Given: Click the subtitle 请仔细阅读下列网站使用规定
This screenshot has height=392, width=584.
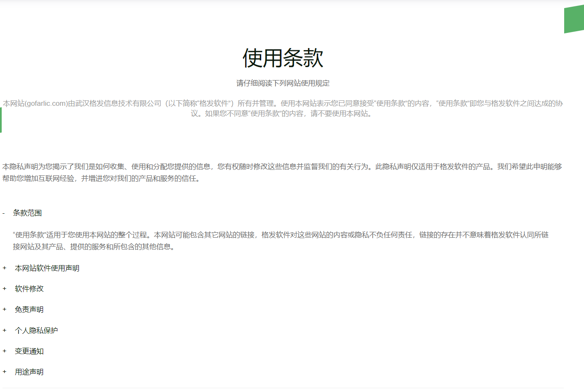Looking at the screenshot, I should [x=284, y=83].
